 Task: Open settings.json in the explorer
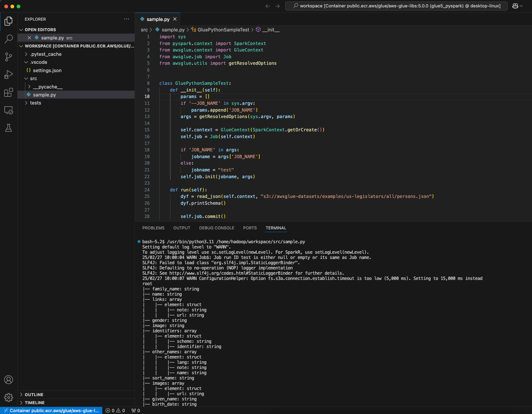click(47, 71)
